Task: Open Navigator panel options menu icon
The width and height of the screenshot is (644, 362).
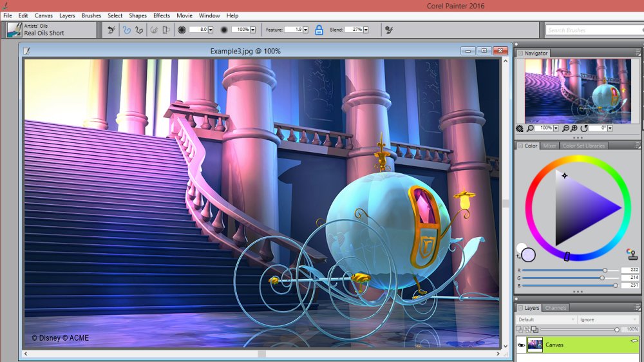Action: click(637, 53)
